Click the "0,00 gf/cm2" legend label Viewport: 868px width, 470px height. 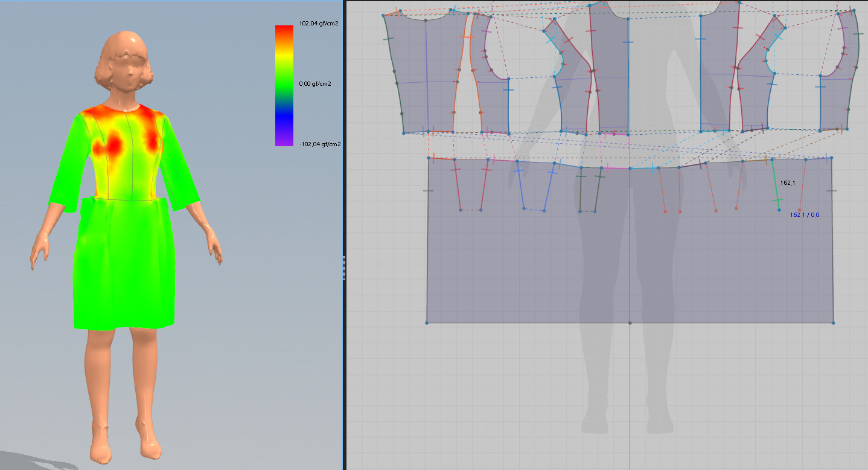[x=314, y=84]
